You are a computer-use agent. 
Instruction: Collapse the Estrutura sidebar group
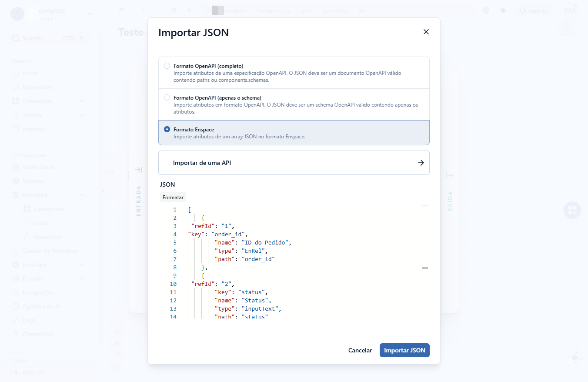pyautogui.click(x=82, y=195)
